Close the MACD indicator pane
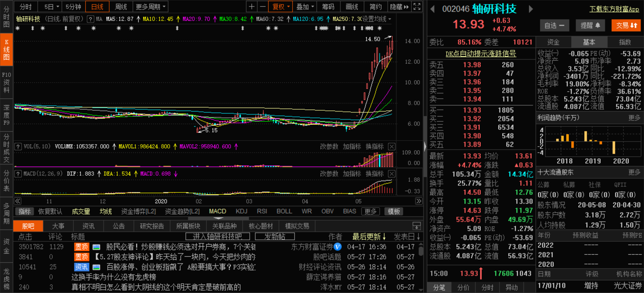The image size is (644, 293). tap(392, 174)
